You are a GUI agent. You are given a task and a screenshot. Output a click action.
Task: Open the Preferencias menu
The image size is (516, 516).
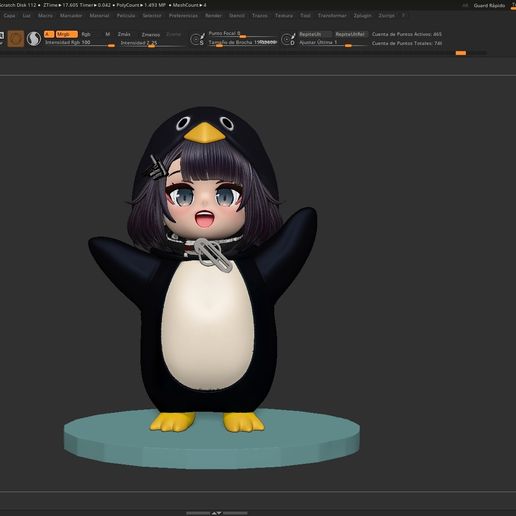(183, 16)
